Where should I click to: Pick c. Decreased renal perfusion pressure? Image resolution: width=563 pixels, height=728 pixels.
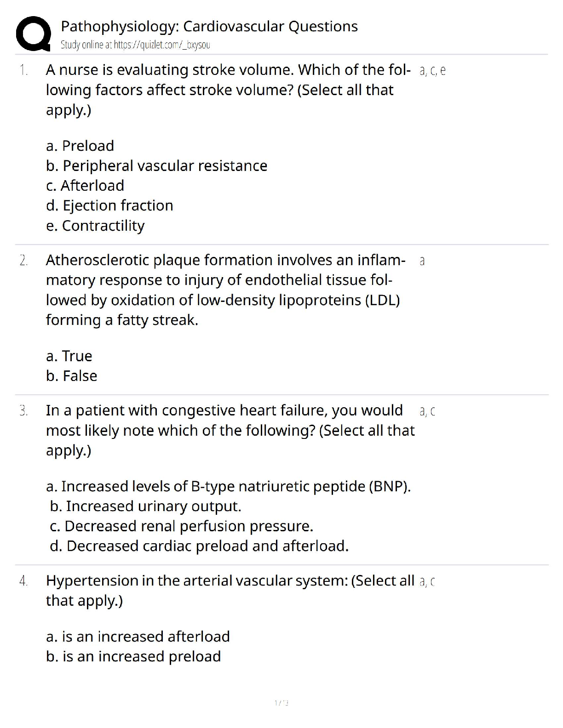click(x=181, y=526)
